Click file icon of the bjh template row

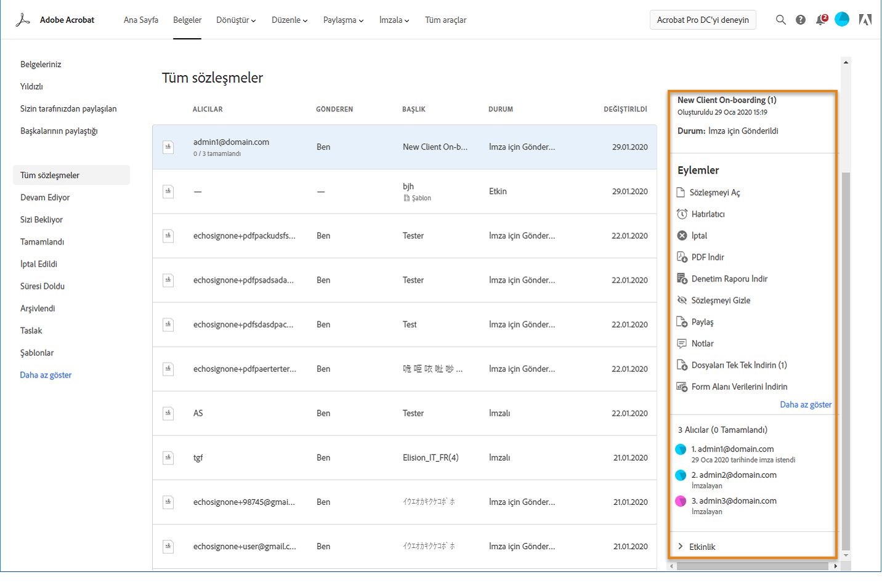pos(168,191)
